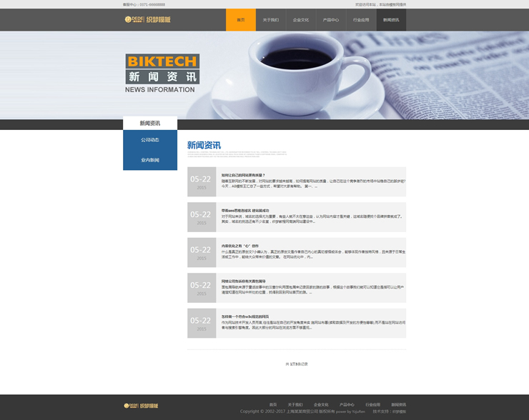Click the BIKTECH news information banner
The height and width of the screenshot is (420, 529).
click(x=162, y=74)
